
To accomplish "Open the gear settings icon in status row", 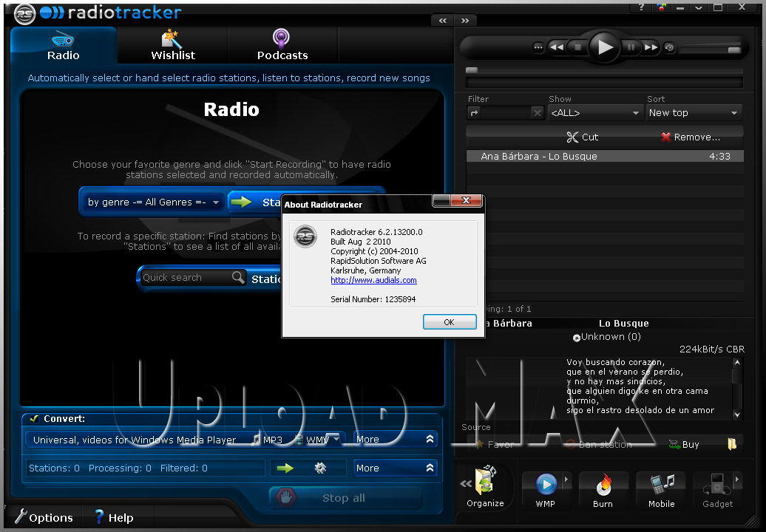I will pyautogui.click(x=320, y=468).
